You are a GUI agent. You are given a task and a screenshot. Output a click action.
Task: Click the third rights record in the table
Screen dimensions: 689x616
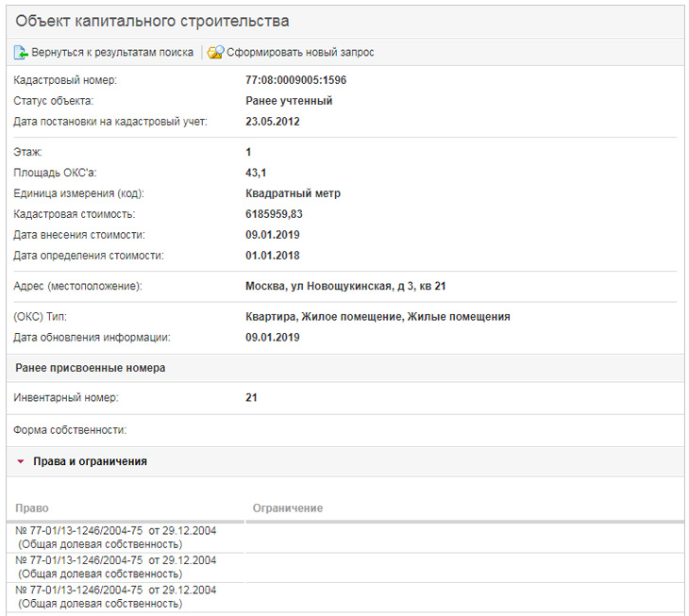pyautogui.click(x=114, y=595)
